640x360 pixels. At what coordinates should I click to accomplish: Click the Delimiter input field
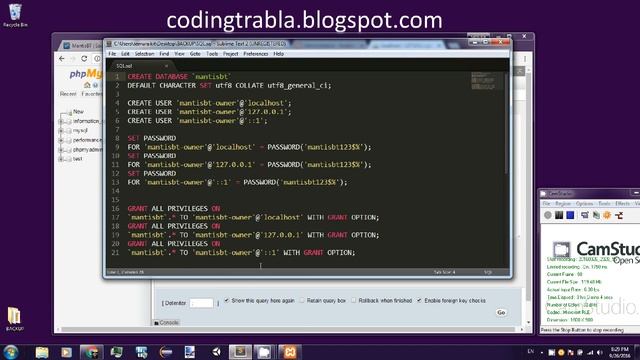click(202, 303)
